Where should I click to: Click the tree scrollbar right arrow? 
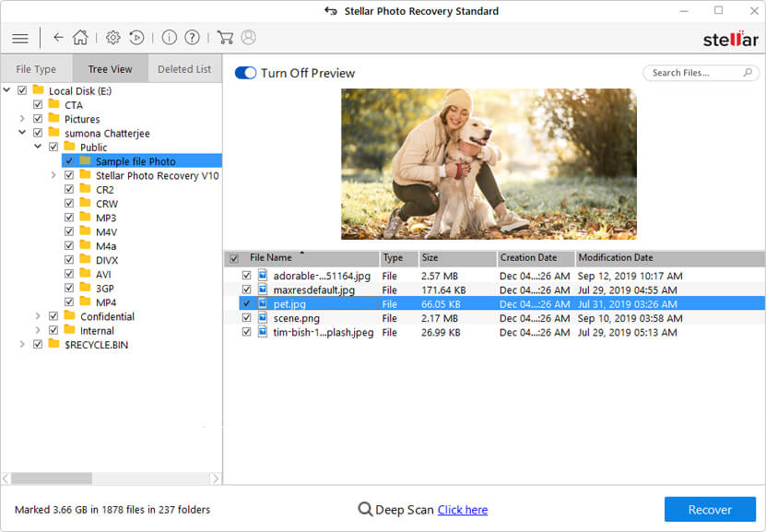tap(216, 479)
